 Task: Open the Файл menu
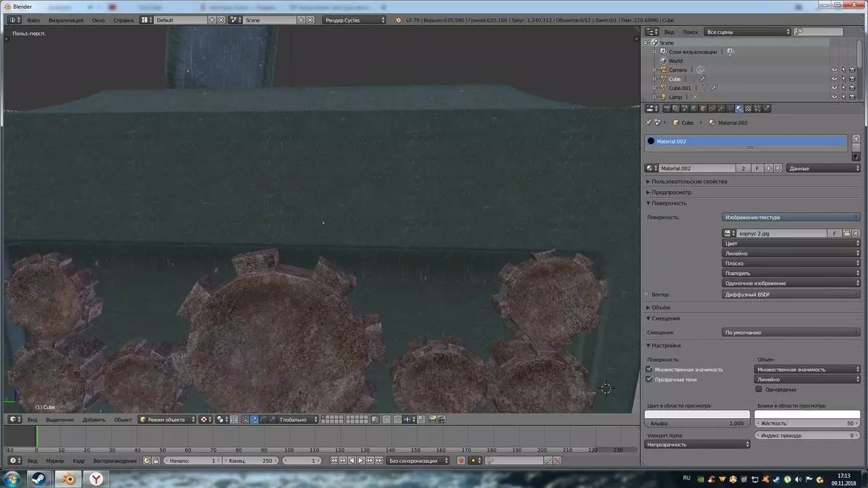[x=33, y=20]
